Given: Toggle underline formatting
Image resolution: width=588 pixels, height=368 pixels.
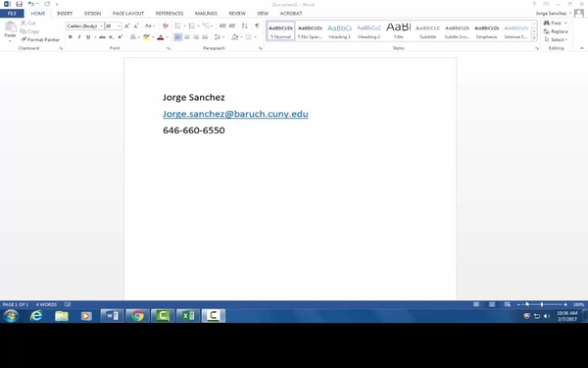Looking at the screenshot, I should point(88,37).
